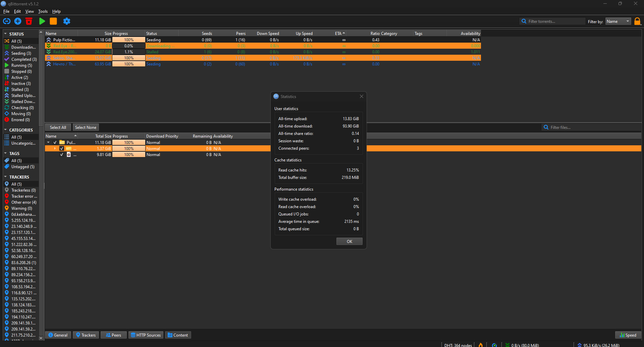644x347 pixels.
Task: Click the orange Stop torrent icon
Action: [x=53, y=21]
